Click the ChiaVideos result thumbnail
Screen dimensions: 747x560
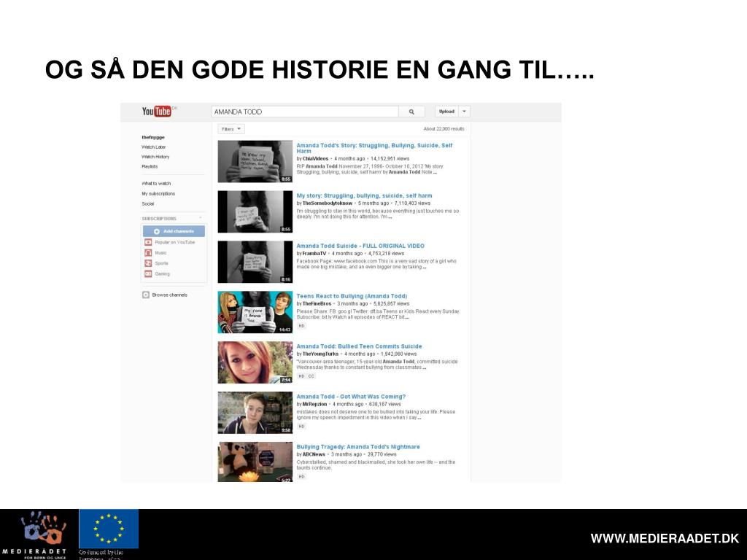coord(255,161)
